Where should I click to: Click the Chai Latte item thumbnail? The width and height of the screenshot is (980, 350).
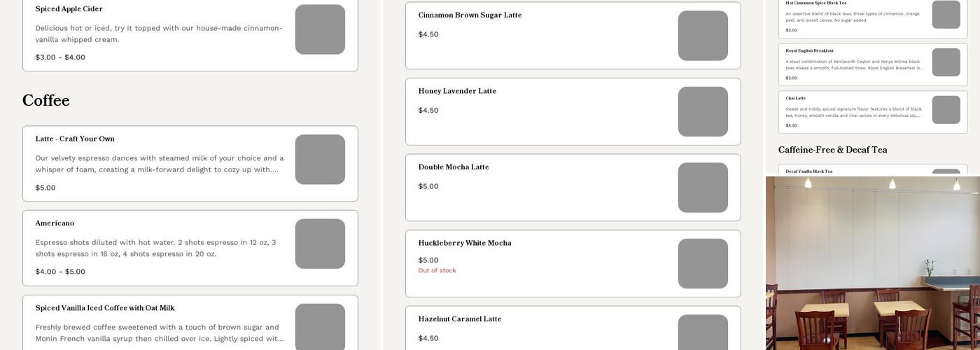tap(946, 110)
